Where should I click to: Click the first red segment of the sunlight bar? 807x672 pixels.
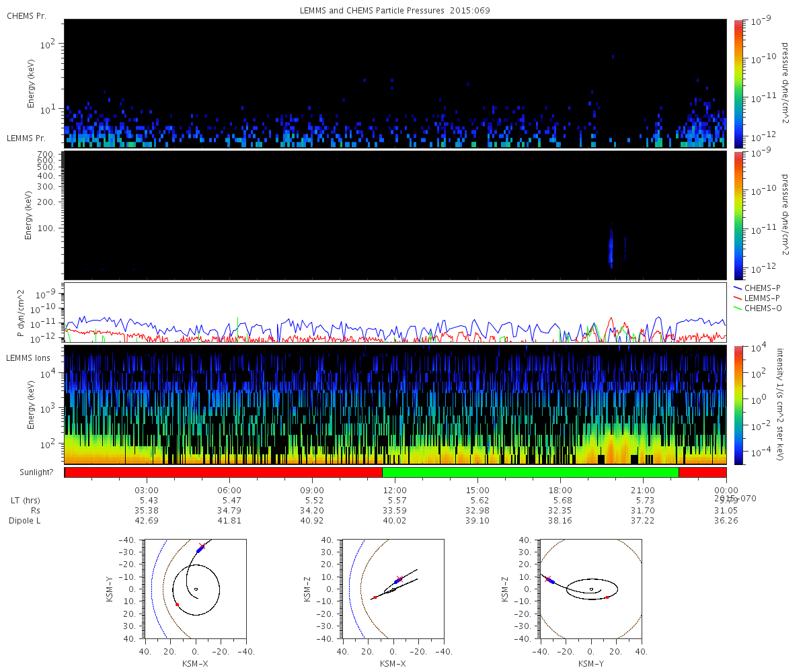tap(223, 472)
